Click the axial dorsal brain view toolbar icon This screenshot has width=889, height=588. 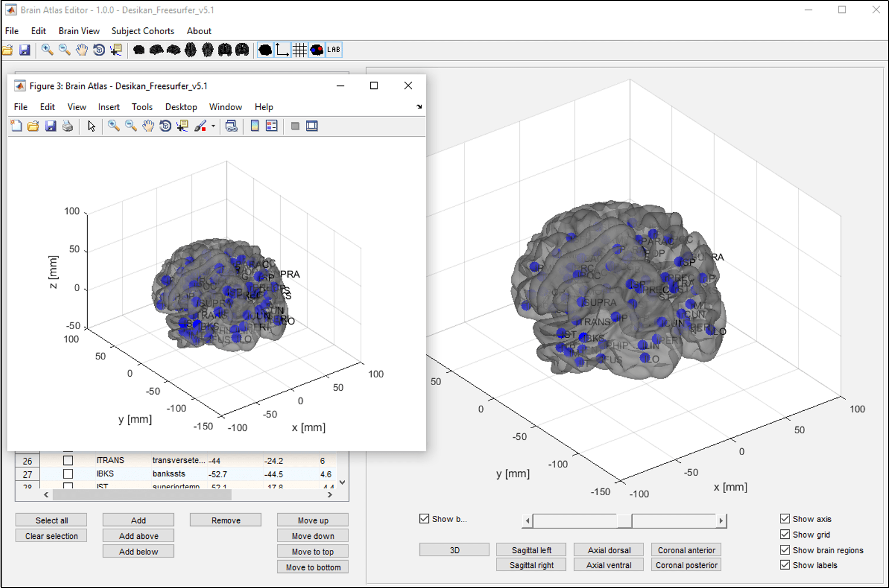191,50
